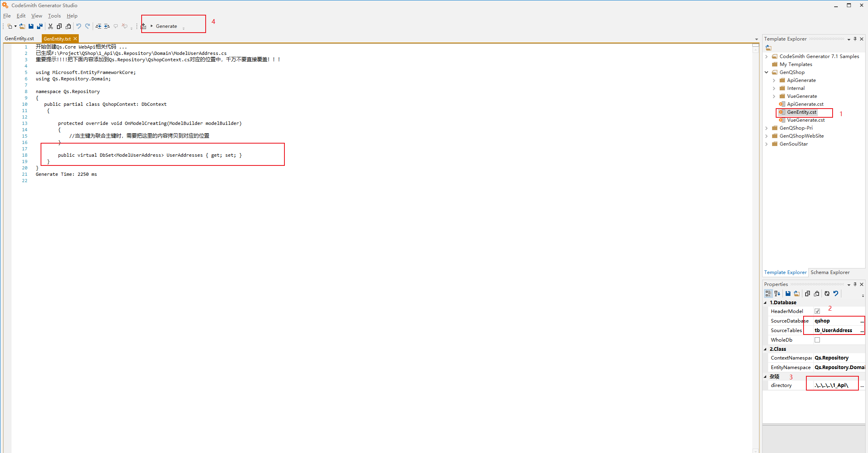This screenshot has height=453, width=868.
Task: Click the Copy properties icon in Properties toolbar
Action: pos(808,294)
